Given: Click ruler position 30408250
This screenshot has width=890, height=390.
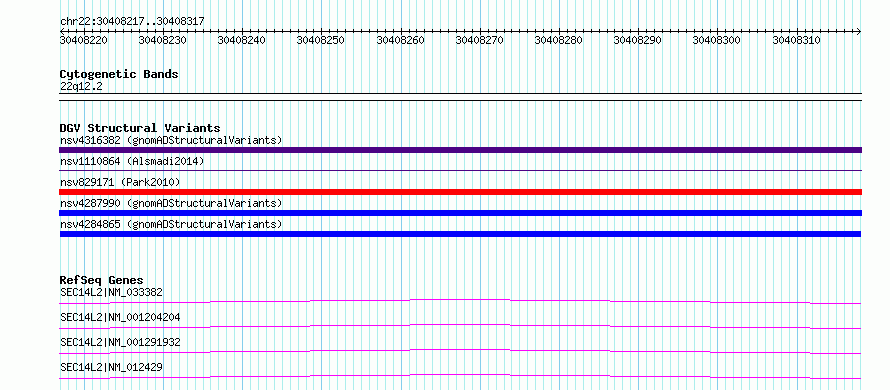Looking at the screenshot, I should click(321, 41).
